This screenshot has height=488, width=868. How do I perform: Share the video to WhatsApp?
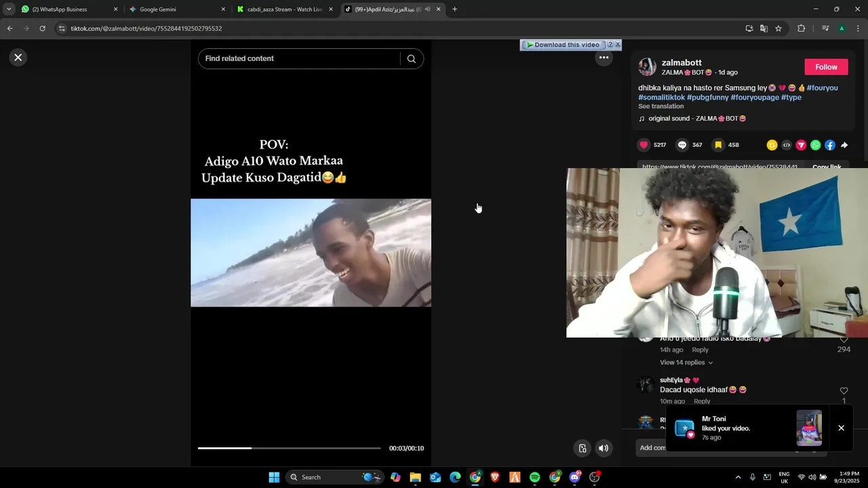[x=815, y=145]
